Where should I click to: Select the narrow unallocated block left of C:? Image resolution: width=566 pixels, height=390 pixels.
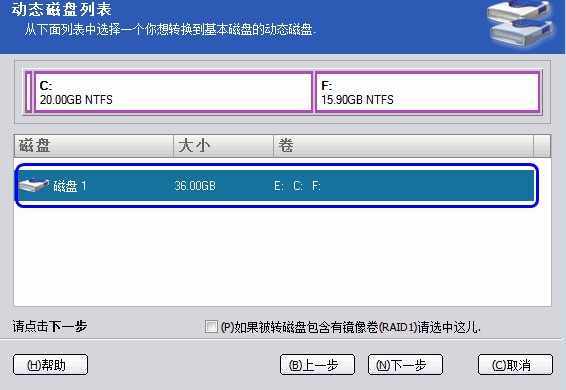point(28,92)
